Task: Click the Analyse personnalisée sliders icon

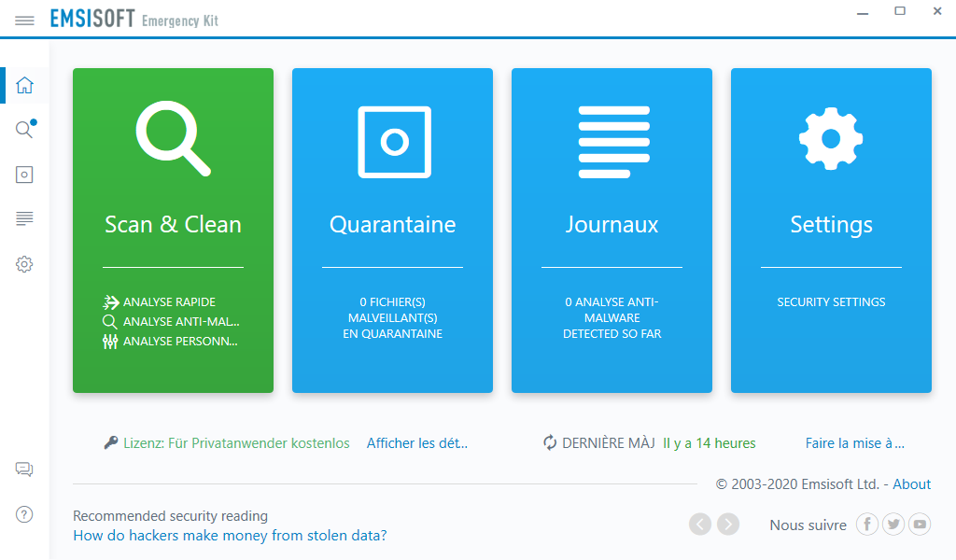Action: click(110, 342)
